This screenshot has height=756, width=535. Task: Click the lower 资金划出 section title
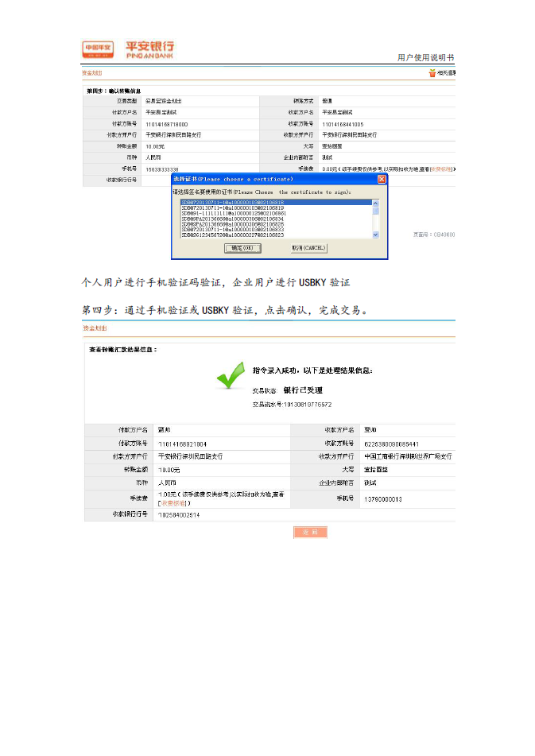tap(95, 328)
